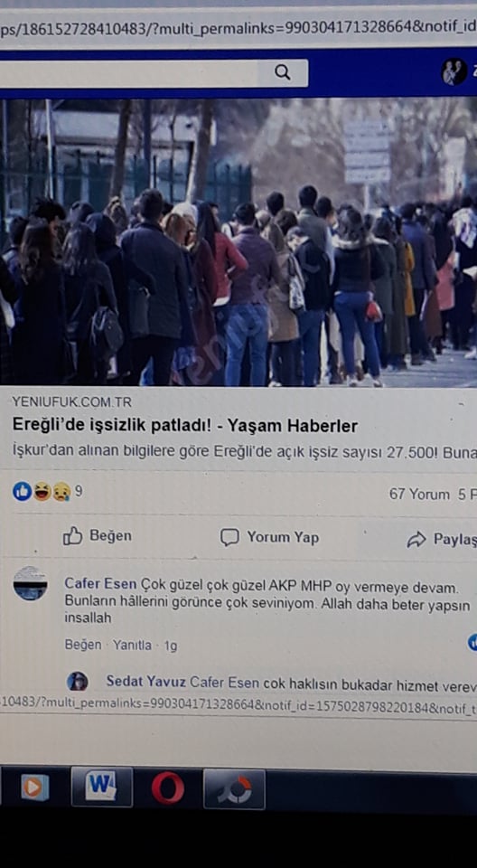The height and width of the screenshot is (868, 477).
Task: Open the profile avatar in the top bar
Action: click(x=454, y=72)
